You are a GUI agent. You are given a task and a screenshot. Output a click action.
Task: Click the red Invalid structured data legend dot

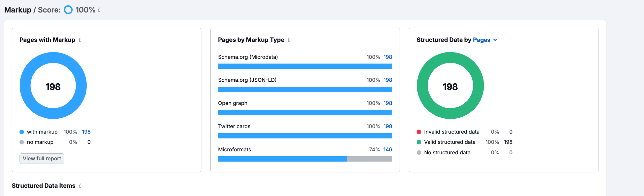419,132
